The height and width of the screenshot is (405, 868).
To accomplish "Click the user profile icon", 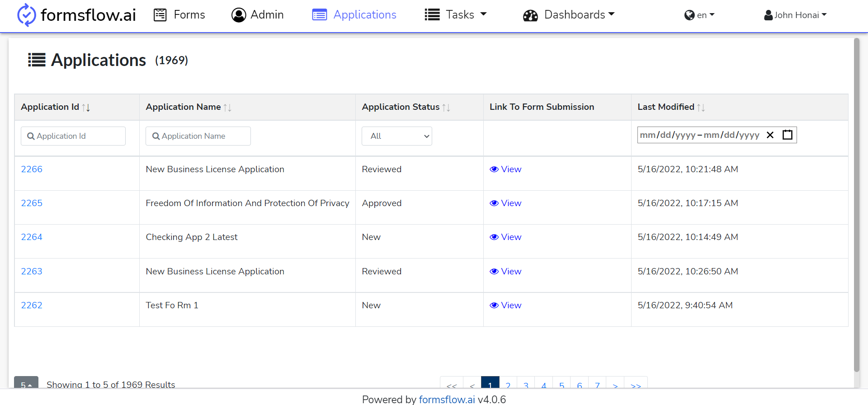I will (768, 15).
